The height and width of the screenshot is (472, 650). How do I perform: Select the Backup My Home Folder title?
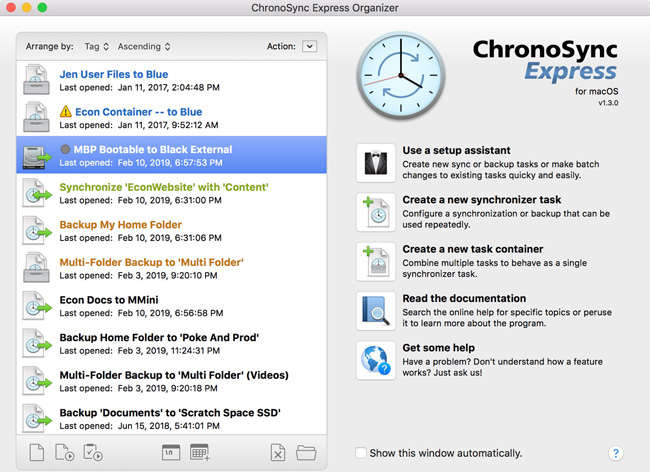point(121,225)
